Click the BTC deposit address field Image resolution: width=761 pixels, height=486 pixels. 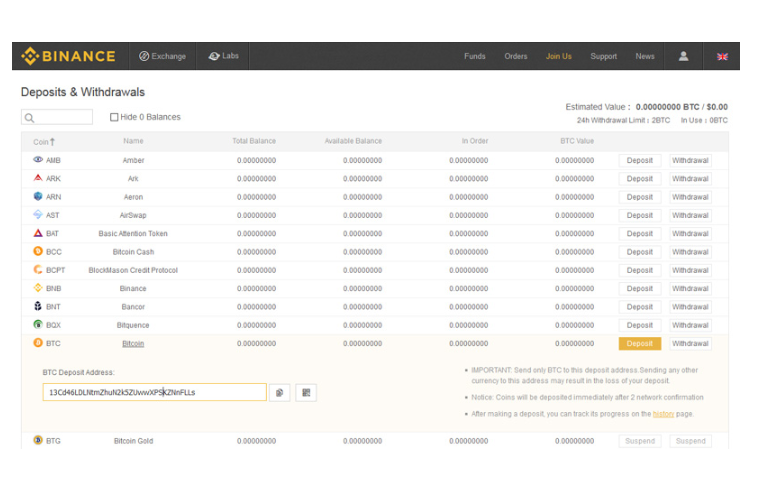click(154, 392)
